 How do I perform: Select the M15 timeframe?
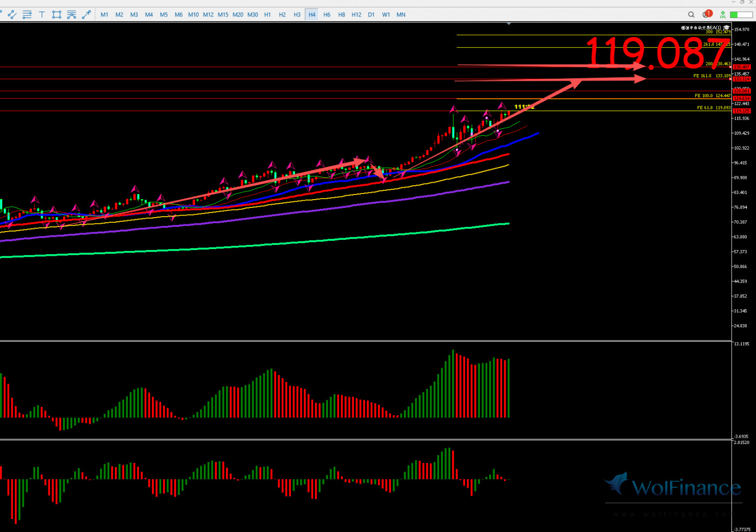click(x=223, y=14)
